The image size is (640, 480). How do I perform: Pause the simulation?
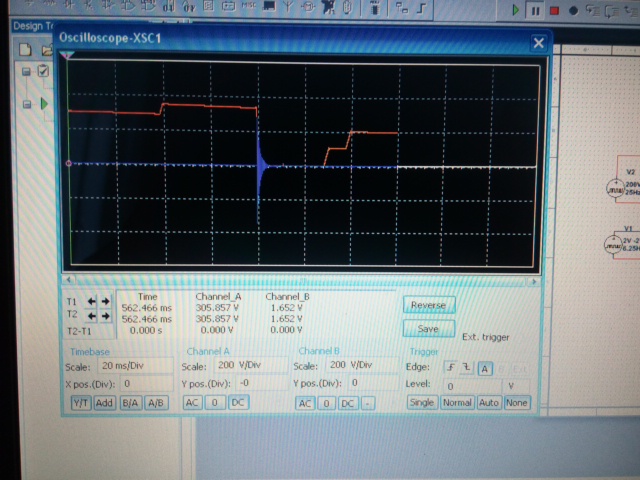coord(535,10)
